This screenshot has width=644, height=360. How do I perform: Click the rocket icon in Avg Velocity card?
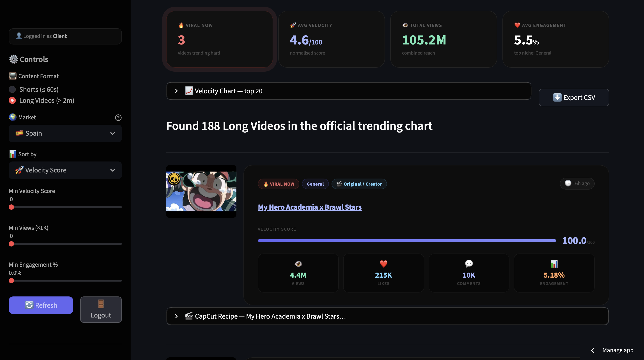(293, 25)
